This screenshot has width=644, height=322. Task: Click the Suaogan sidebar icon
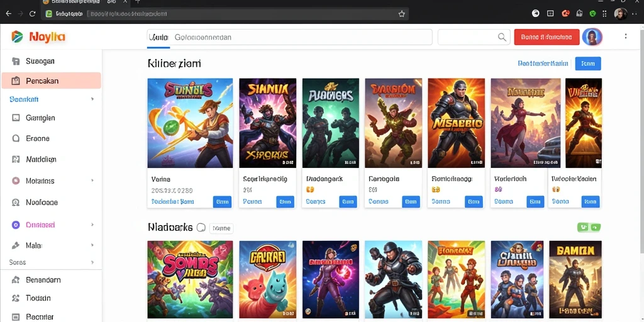coord(16,61)
